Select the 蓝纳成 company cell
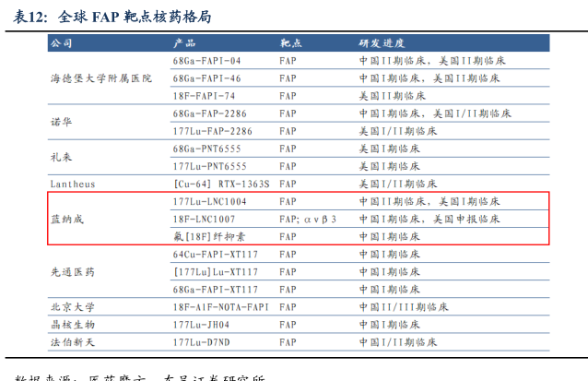Viewport: 588px width, 381px height. coord(67,220)
